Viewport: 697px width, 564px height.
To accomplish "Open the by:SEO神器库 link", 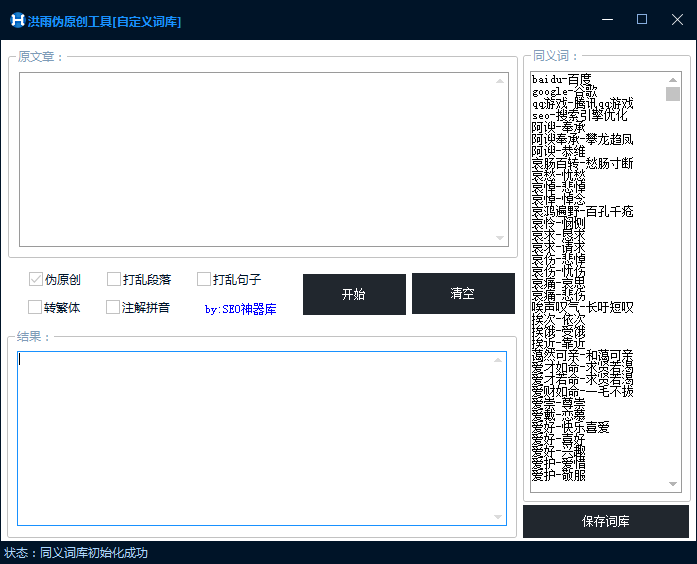I will [240, 309].
